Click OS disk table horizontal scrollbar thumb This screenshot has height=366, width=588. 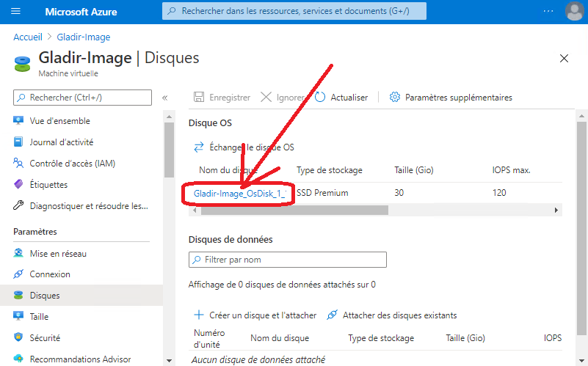(x=295, y=211)
